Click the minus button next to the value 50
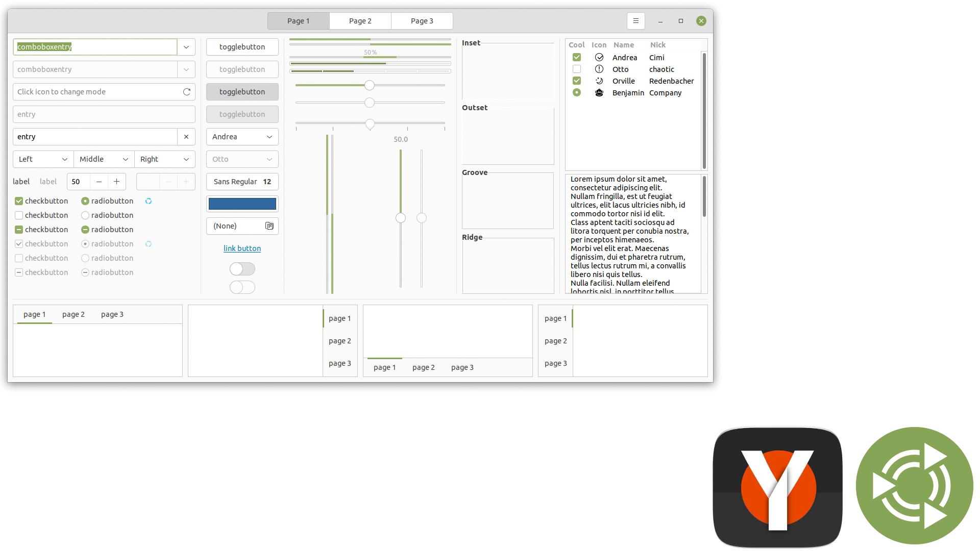 tap(99, 182)
